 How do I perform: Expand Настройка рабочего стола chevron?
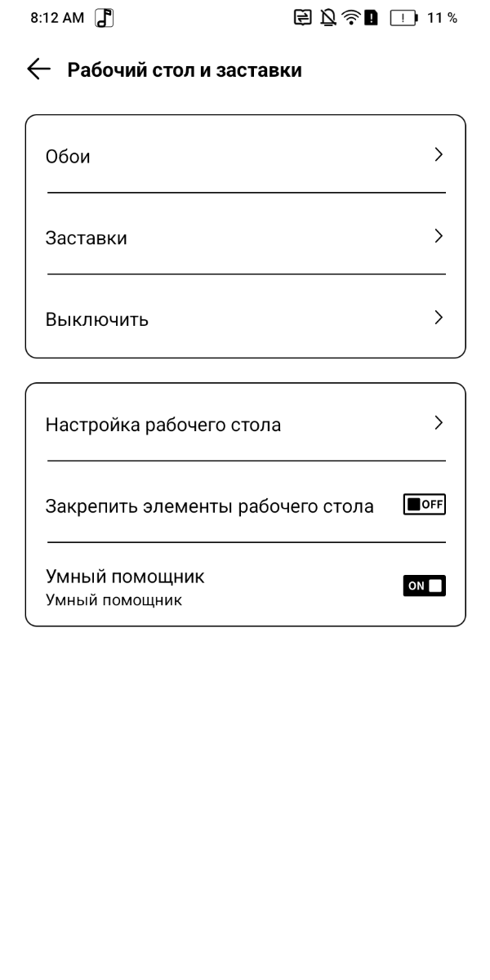tap(439, 423)
